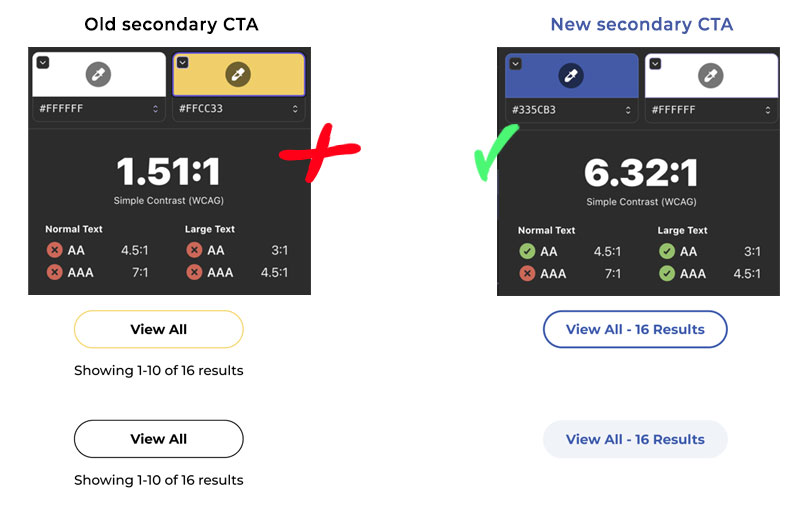Click the black-outlined View All button

[x=158, y=439]
